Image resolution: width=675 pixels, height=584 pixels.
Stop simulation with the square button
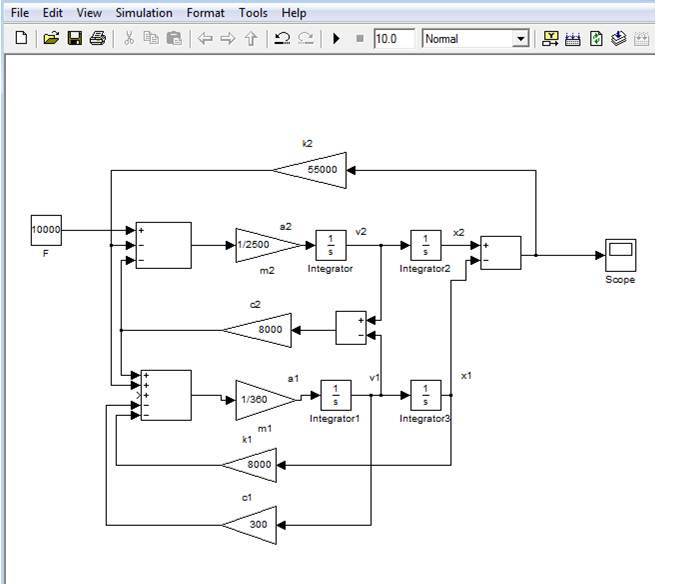pos(360,39)
